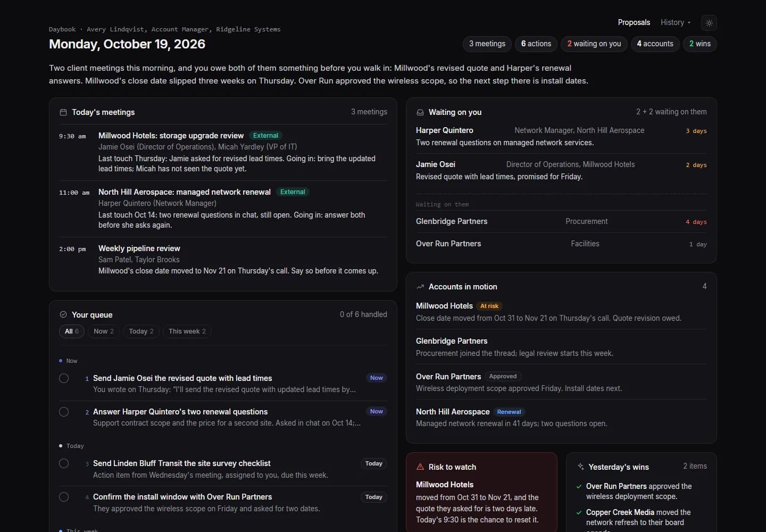Screen dimensions: 766x532
Task: Click the External tag on Millwood Hotels meeting
Action: tap(265, 136)
